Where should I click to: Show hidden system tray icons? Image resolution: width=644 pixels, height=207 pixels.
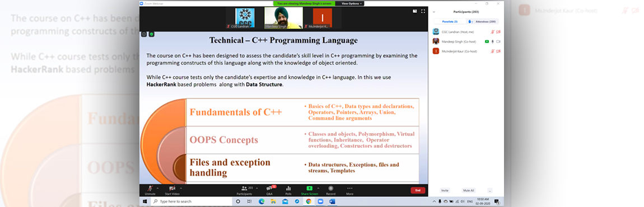(435, 201)
